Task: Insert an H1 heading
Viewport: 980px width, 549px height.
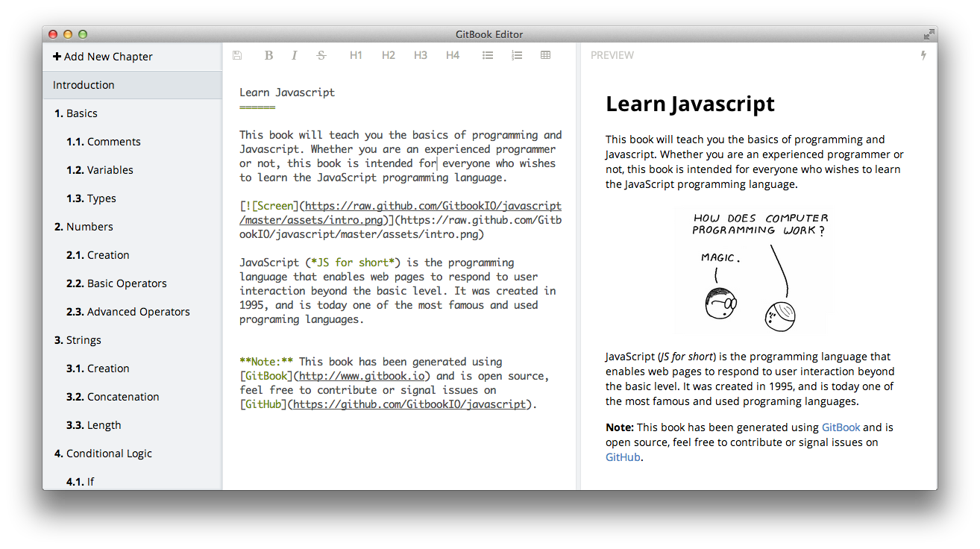Action: (x=356, y=55)
